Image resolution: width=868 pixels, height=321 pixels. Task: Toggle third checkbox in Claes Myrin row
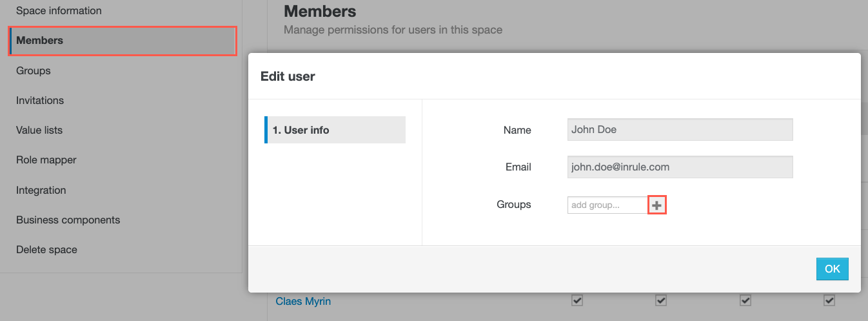[745, 300]
